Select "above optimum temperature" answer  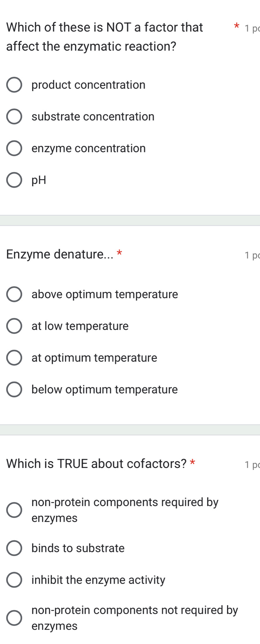(14, 294)
